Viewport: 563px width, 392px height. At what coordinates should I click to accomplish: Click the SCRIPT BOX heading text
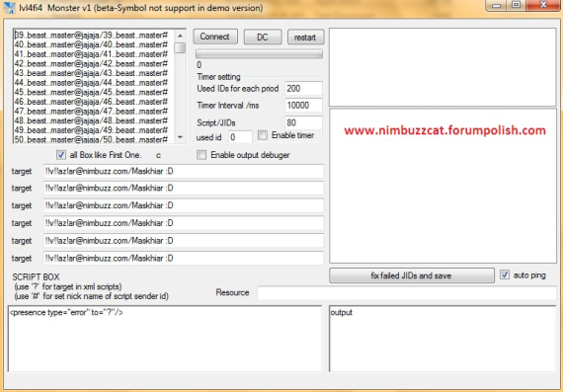pyautogui.click(x=36, y=277)
